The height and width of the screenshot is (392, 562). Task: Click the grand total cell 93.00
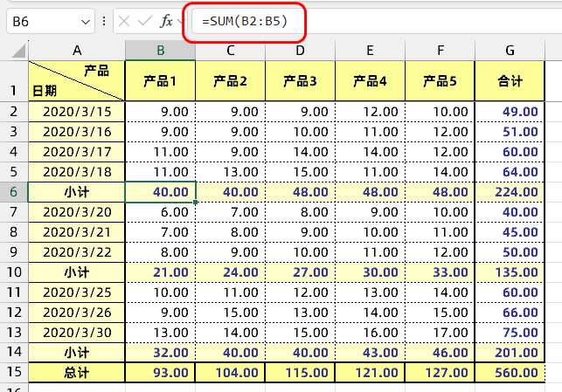(160, 372)
